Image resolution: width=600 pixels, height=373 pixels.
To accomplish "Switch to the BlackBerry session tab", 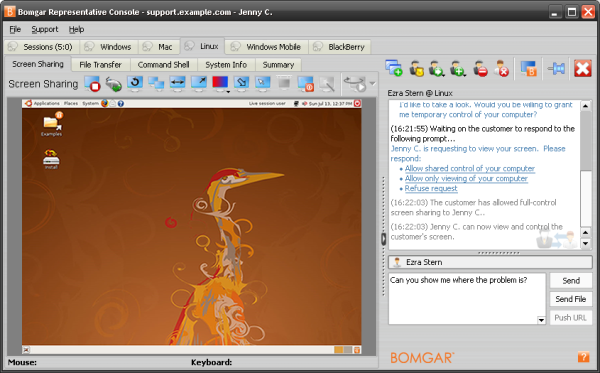I will click(339, 47).
